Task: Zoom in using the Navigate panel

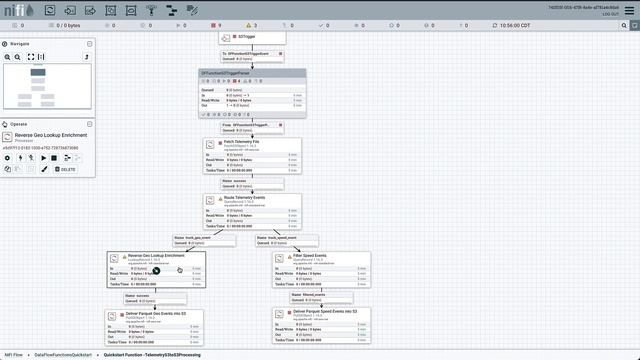Action: click(x=7, y=57)
